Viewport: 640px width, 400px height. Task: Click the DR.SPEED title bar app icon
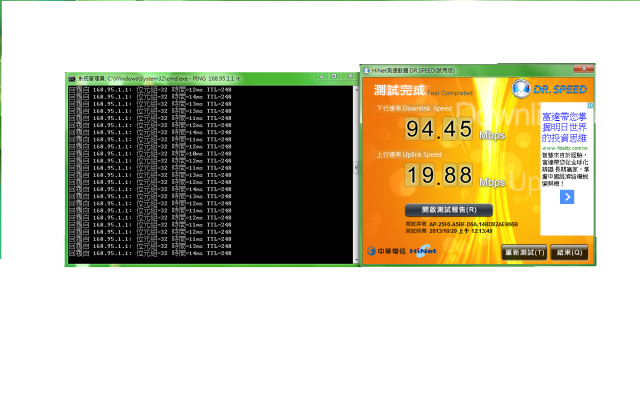point(366,71)
